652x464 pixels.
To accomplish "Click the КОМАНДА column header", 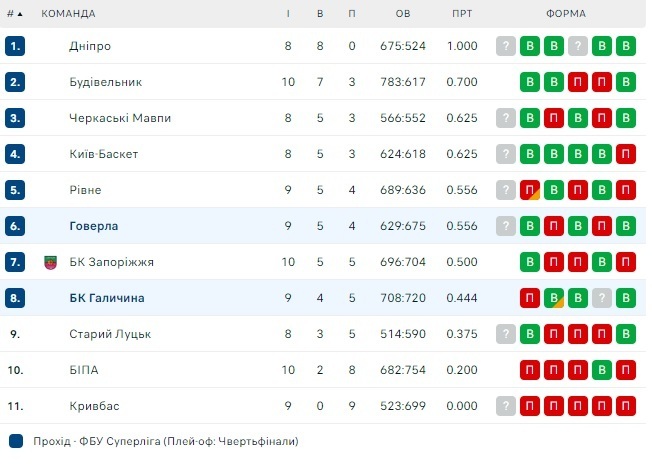I will (68, 14).
